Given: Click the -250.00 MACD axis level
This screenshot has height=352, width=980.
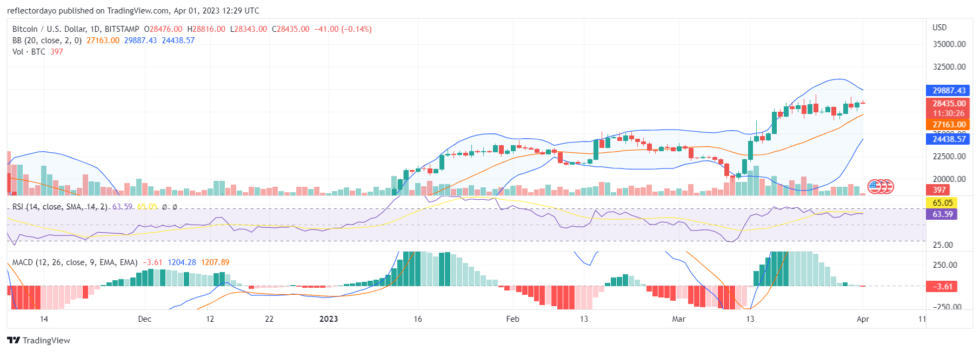Looking at the screenshot, I should tap(947, 307).
